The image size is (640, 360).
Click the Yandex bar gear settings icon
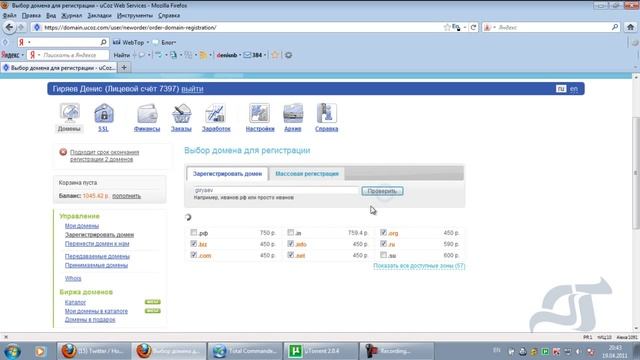click(x=288, y=55)
